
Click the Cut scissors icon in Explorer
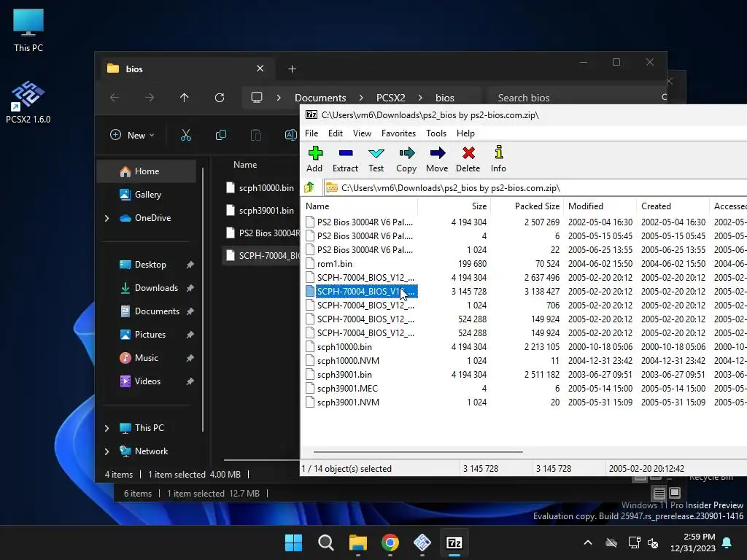pyautogui.click(x=186, y=135)
